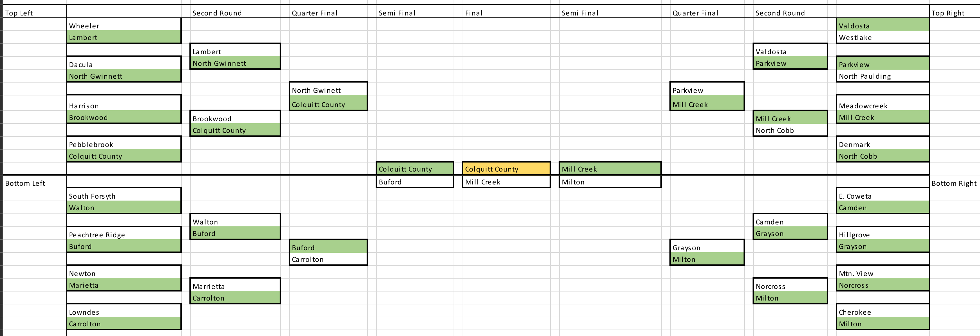This screenshot has height=336, width=980.
Task: Select the Top Left label cell
Action: [34, 13]
